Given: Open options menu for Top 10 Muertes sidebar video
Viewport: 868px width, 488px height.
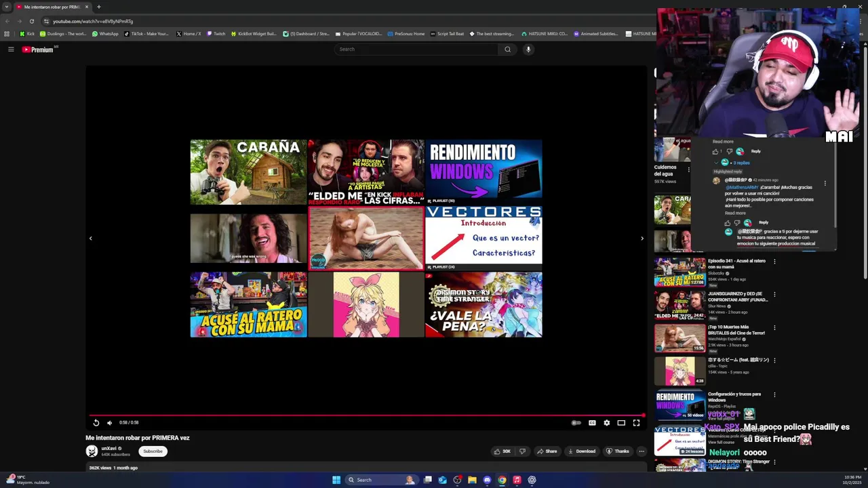Looking at the screenshot, I should point(774,328).
